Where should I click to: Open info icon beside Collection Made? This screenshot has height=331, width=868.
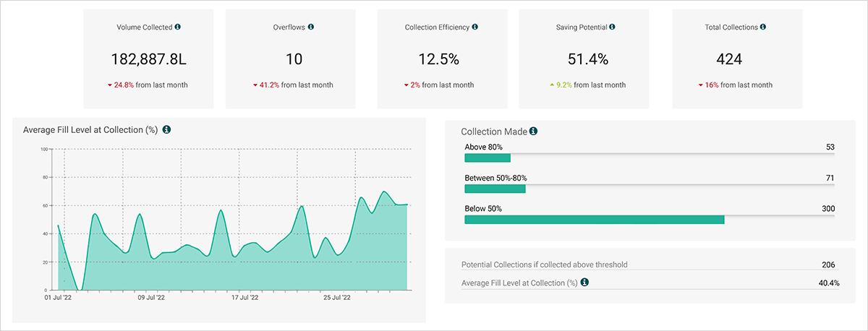(534, 132)
